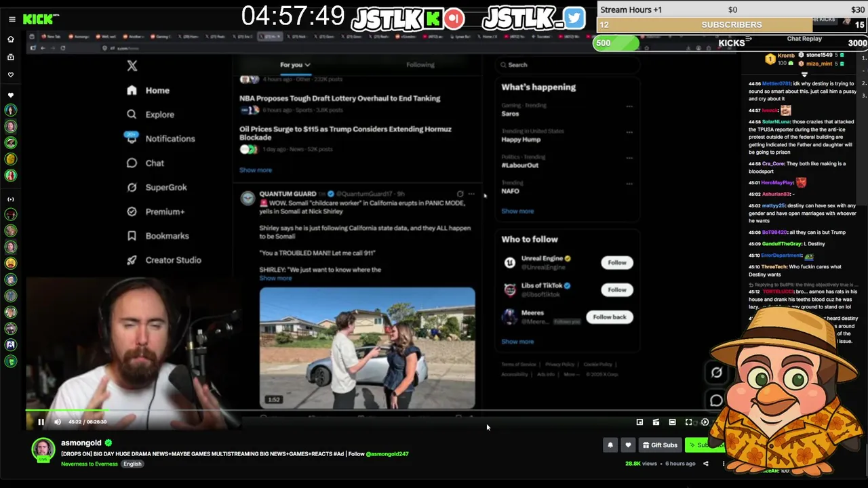Switch to the Following feed tab
This screenshot has height=488, width=868.
pos(420,65)
